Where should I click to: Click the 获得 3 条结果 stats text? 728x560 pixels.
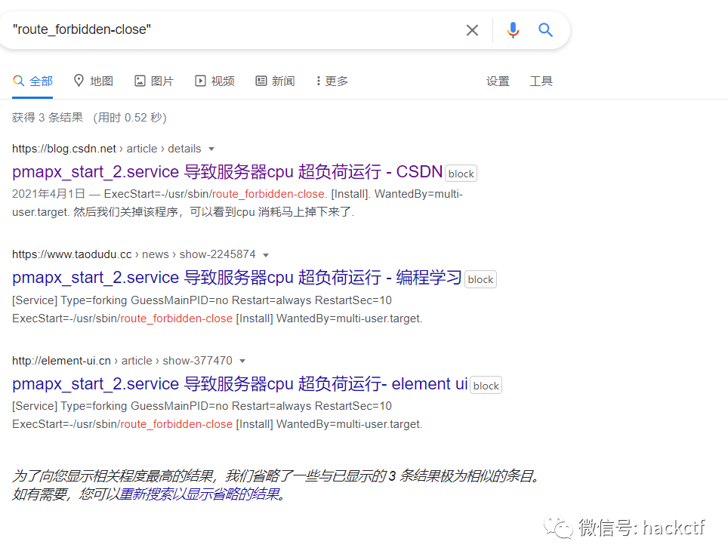click(x=48, y=118)
